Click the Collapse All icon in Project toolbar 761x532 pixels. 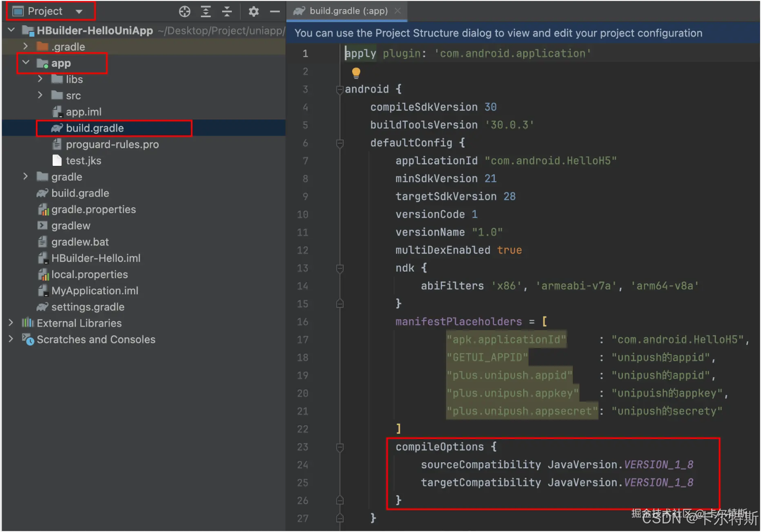pyautogui.click(x=227, y=12)
